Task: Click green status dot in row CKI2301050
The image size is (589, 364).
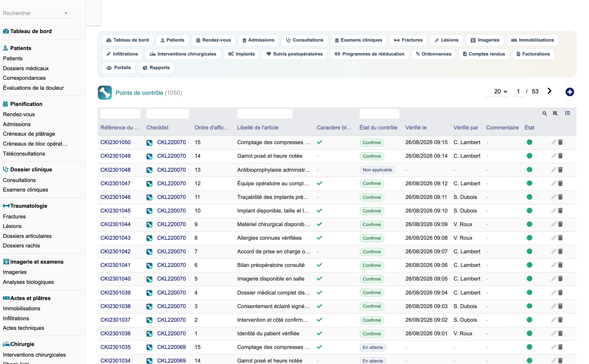Action: pos(529,142)
